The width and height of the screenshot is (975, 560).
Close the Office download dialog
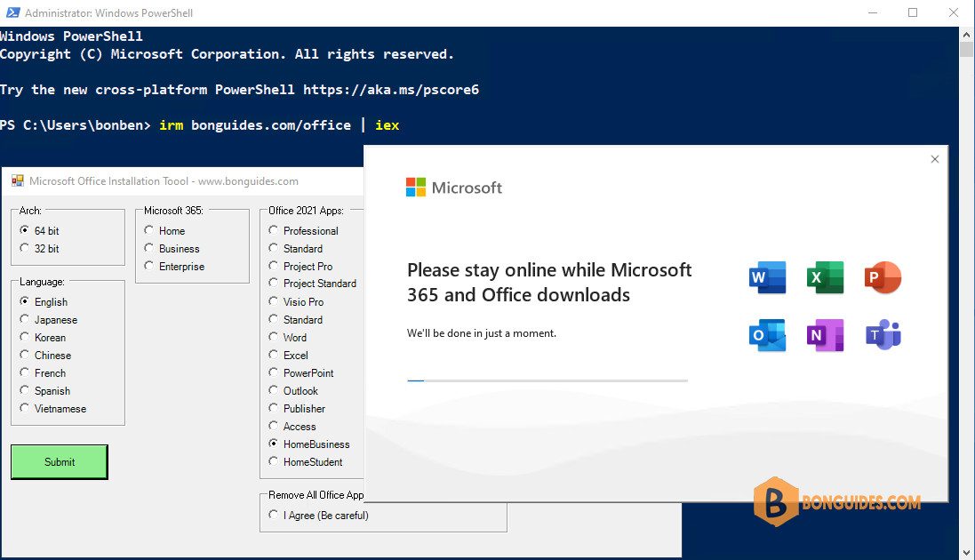935,159
